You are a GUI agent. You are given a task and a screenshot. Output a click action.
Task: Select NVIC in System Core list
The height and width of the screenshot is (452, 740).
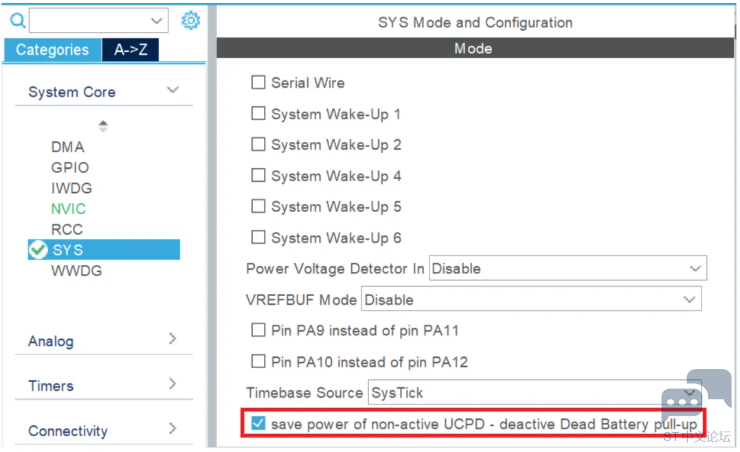68,209
